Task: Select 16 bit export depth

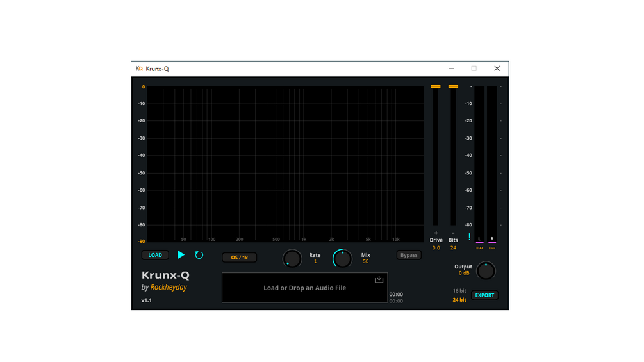Action: [459, 291]
